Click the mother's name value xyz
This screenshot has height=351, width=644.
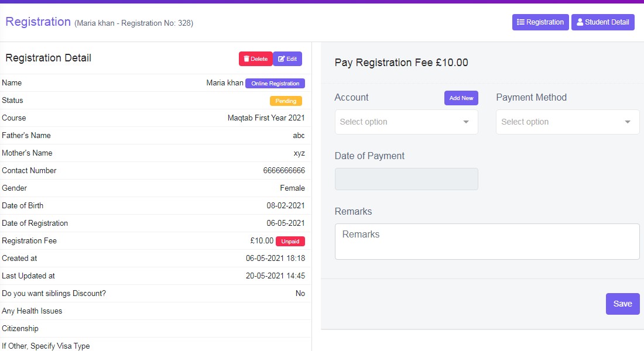coord(299,153)
